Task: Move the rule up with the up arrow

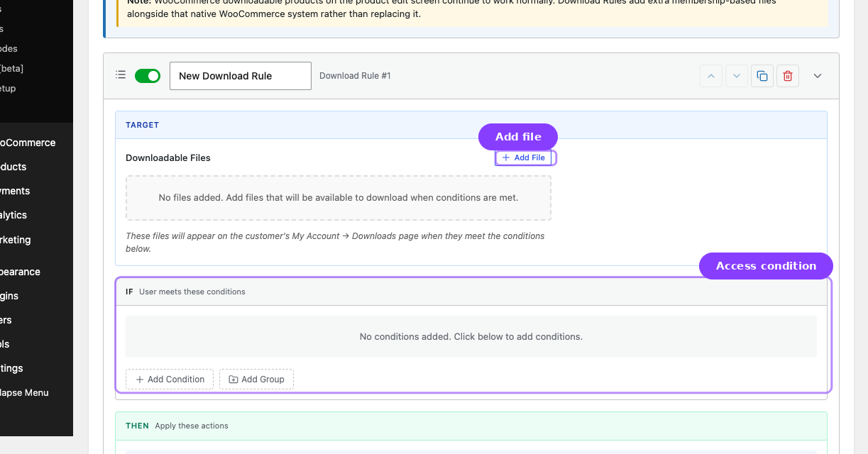Action: tap(711, 76)
